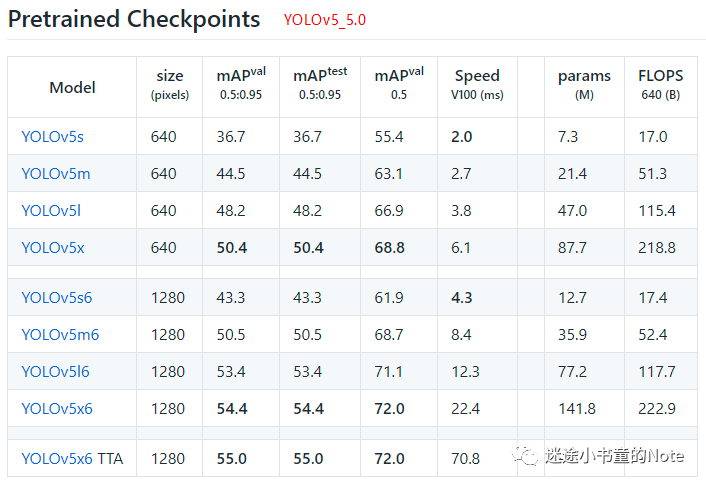Viewport: 706px width, 486px height.
Task: Click the Model column header
Action: pos(72,87)
